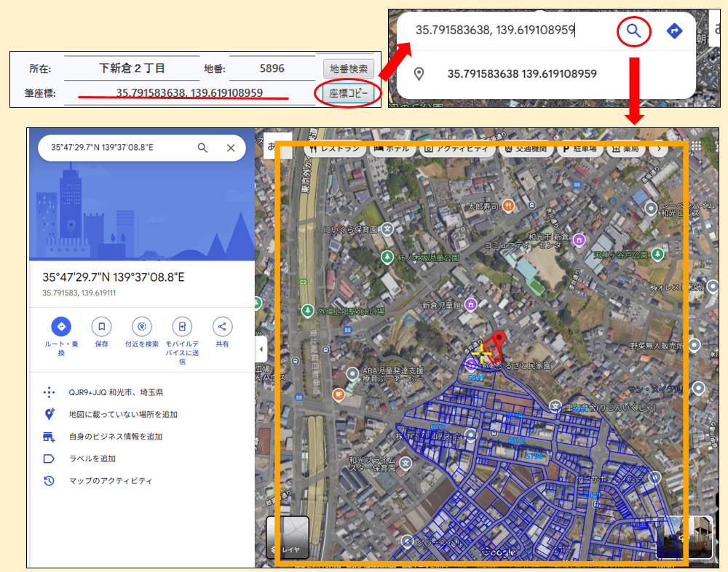Viewport: 728px width, 572px height.
Task: Click the magnifier search icon in top-right search box
Action: point(634,31)
